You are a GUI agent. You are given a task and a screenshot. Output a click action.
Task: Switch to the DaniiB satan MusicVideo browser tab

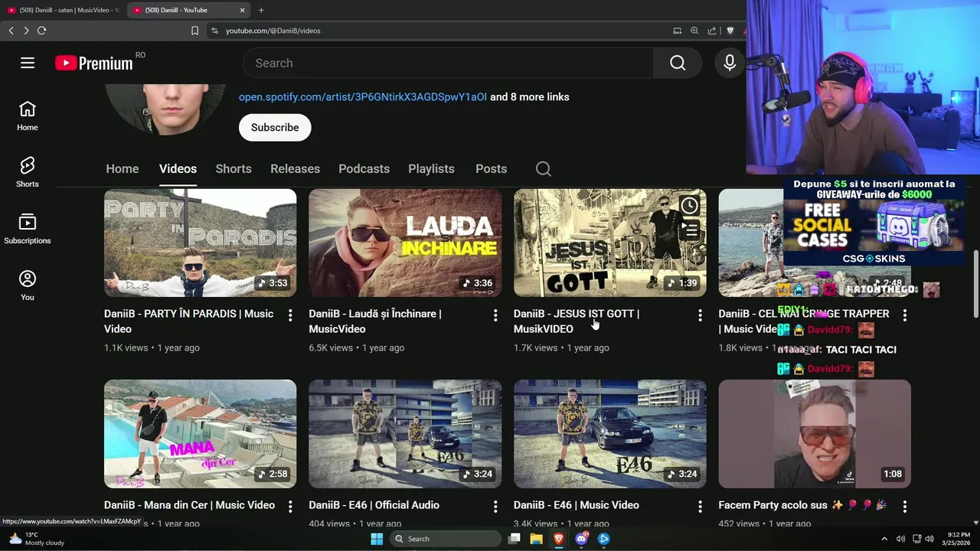click(x=63, y=10)
